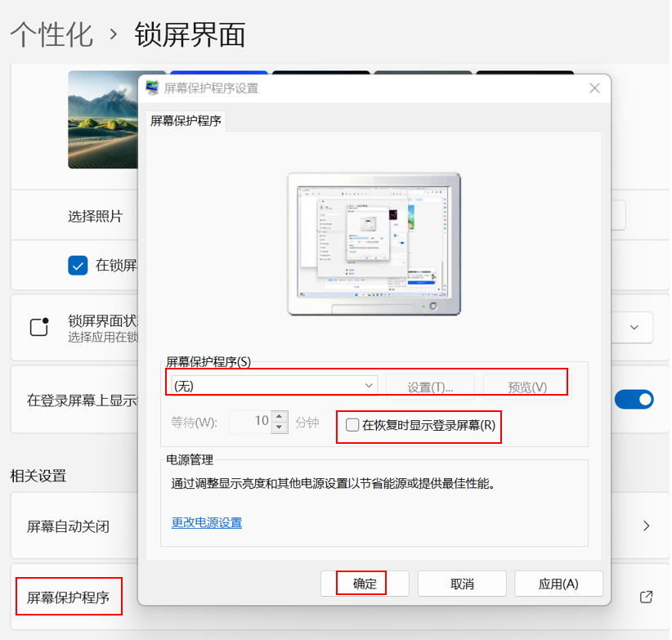Close the 屏幕保护程序设置 dialog

pyautogui.click(x=594, y=87)
